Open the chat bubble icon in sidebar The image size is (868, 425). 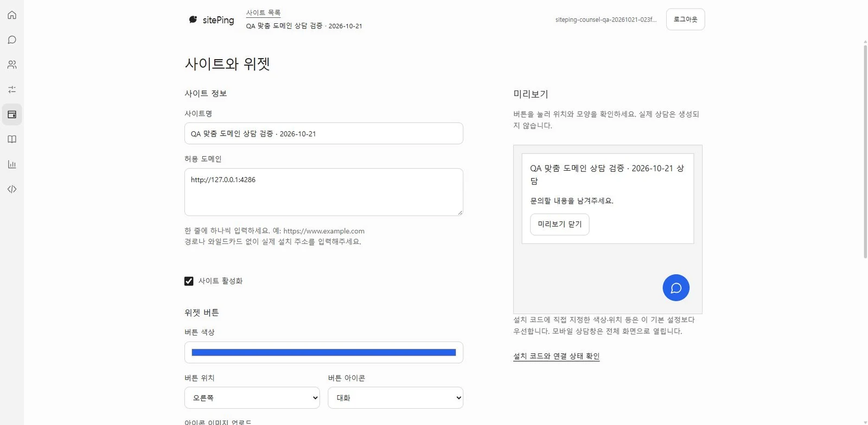pyautogui.click(x=12, y=40)
